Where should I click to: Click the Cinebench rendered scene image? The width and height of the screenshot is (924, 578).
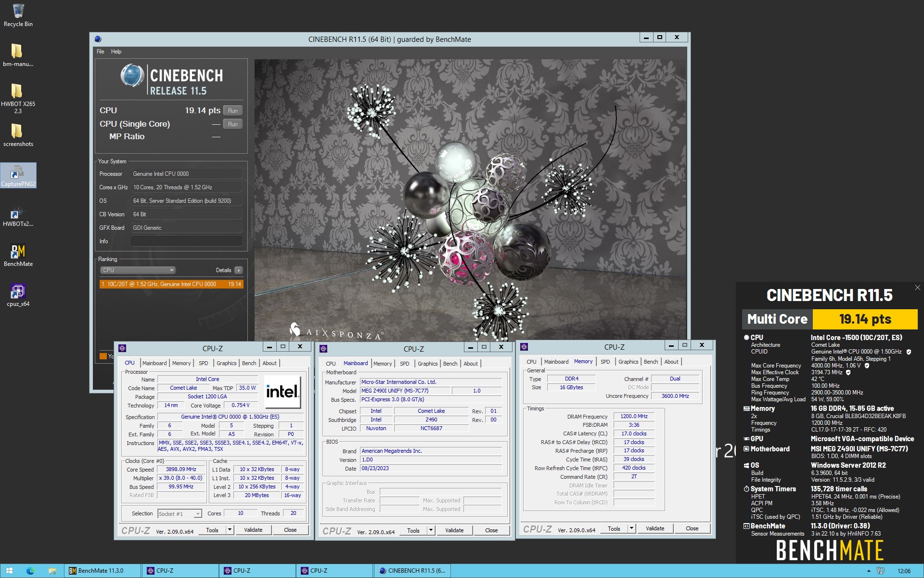click(x=470, y=200)
